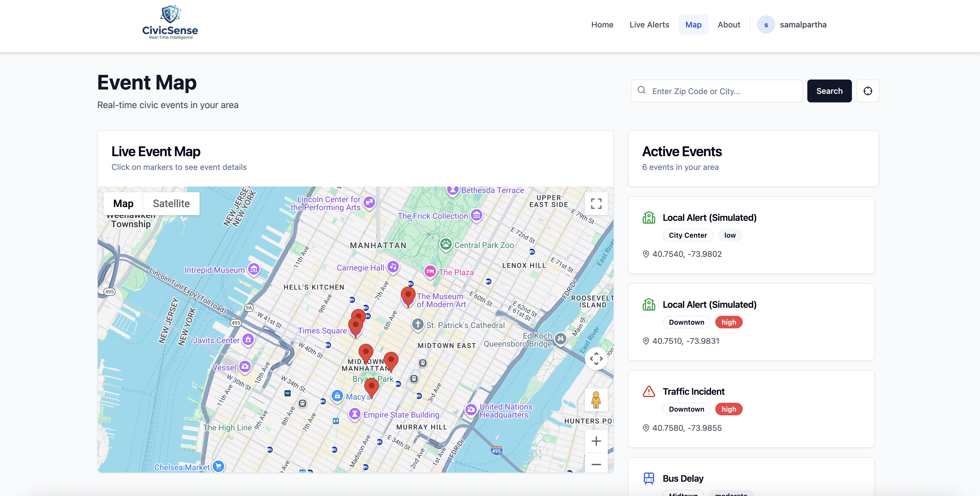Go to the About page
Viewport: 980px width, 496px height.
pos(728,25)
